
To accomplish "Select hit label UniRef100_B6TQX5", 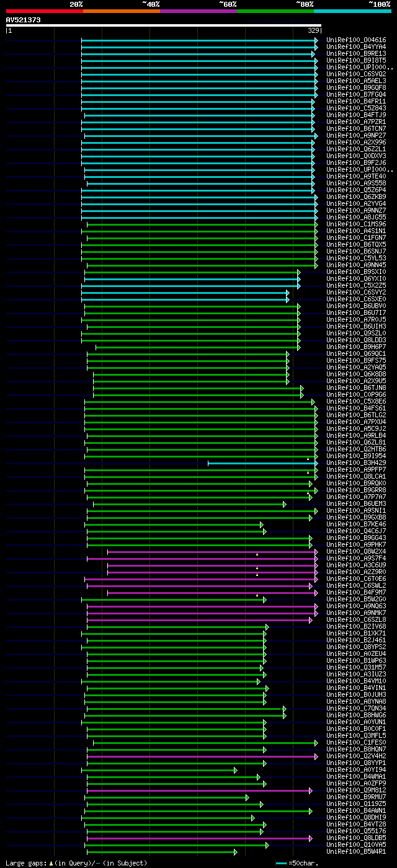I will pos(356,244).
